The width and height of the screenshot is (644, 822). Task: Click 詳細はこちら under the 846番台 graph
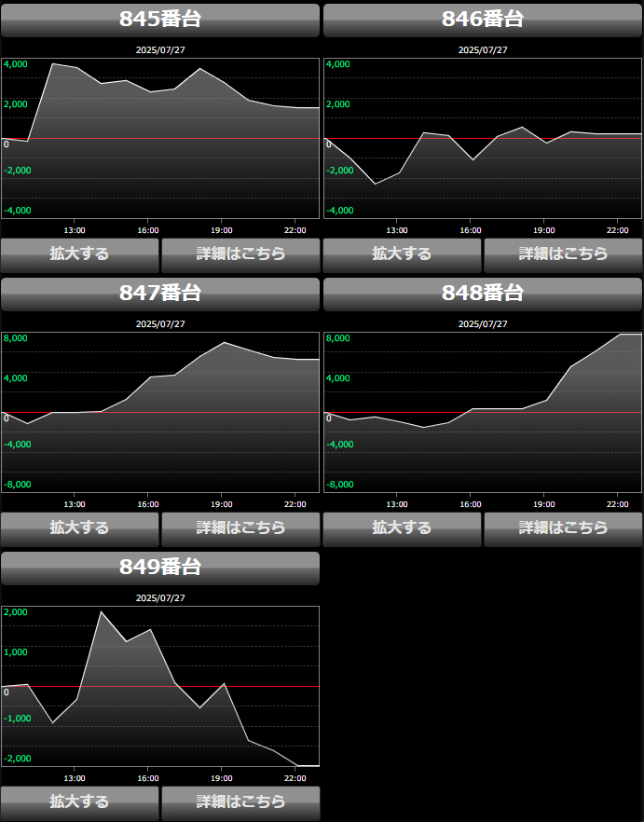pos(563,255)
